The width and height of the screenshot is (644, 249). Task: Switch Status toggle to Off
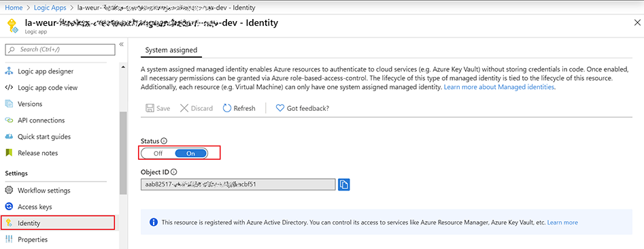(158, 153)
